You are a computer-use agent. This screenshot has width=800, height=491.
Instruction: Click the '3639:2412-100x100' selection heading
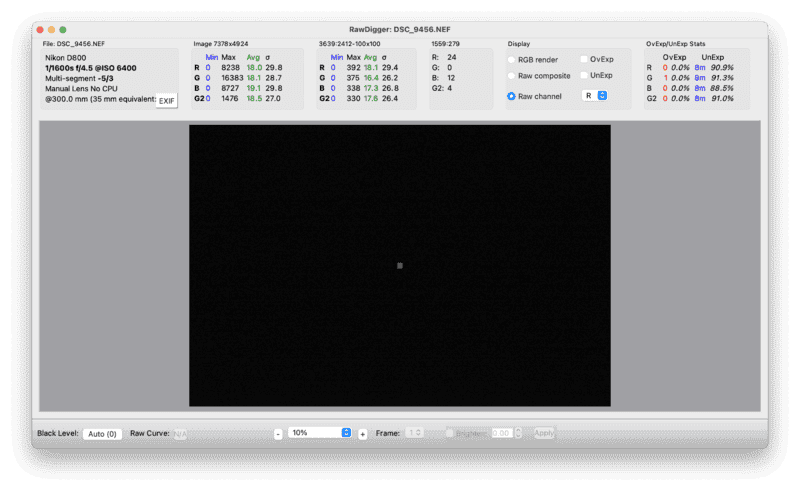349,44
